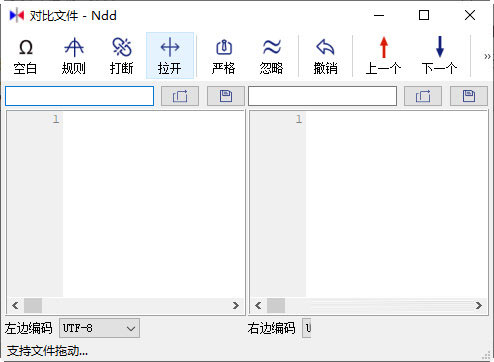Click the Ndd app icon in title bar
This screenshot has width=494, height=362.
point(17,15)
